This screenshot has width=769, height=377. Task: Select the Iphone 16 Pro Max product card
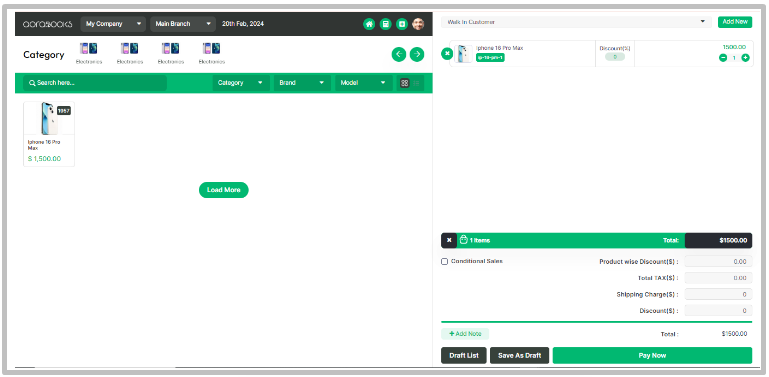[49, 134]
